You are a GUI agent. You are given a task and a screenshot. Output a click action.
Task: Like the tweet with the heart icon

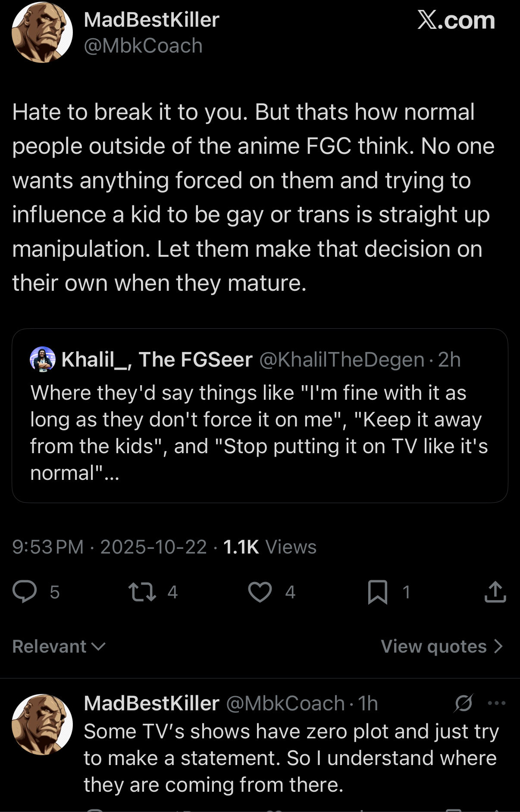click(x=260, y=591)
